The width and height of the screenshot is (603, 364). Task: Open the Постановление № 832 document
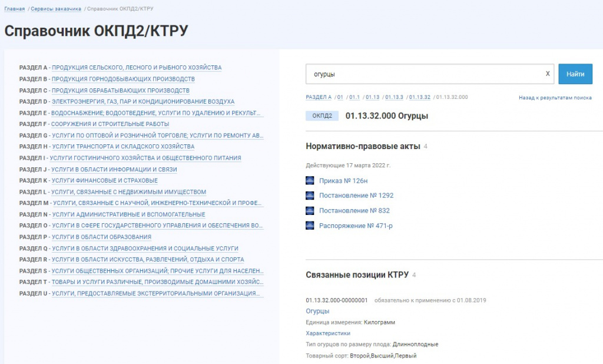point(354,210)
